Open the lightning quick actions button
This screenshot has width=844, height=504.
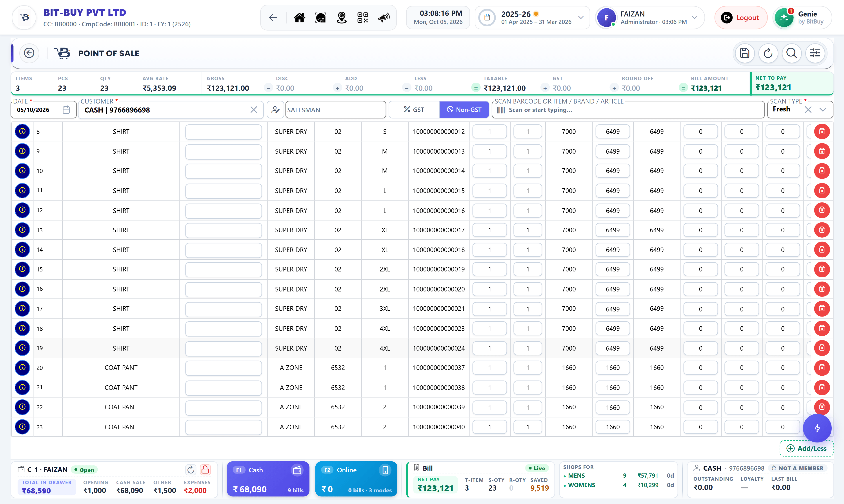(817, 428)
